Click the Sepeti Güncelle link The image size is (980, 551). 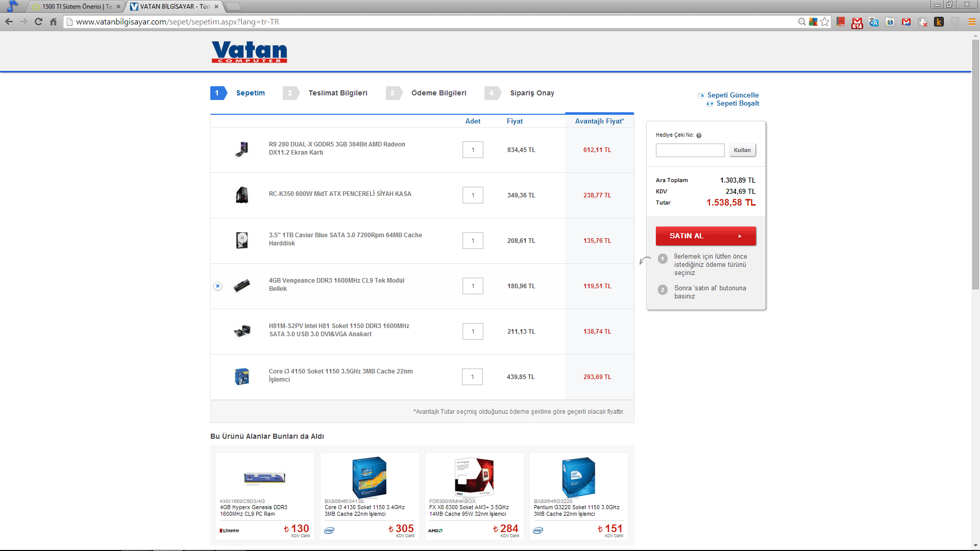pyautogui.click(x=732, y=95)
